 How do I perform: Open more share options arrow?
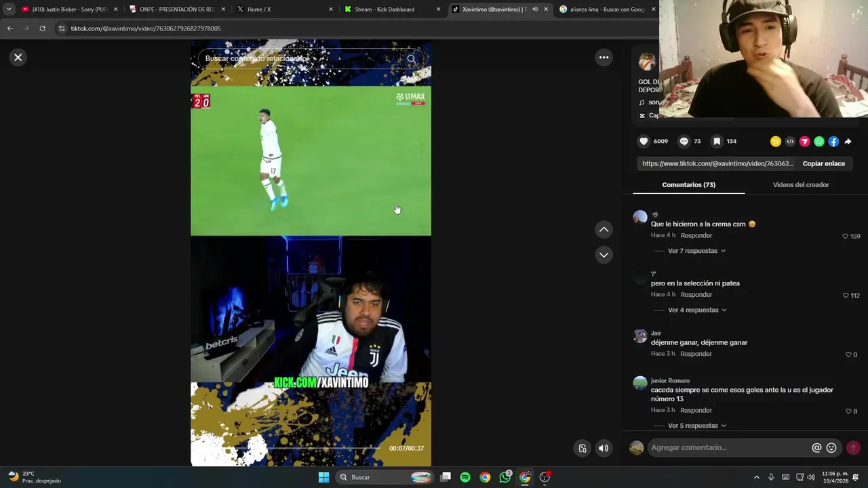click(x=848, y=142)
